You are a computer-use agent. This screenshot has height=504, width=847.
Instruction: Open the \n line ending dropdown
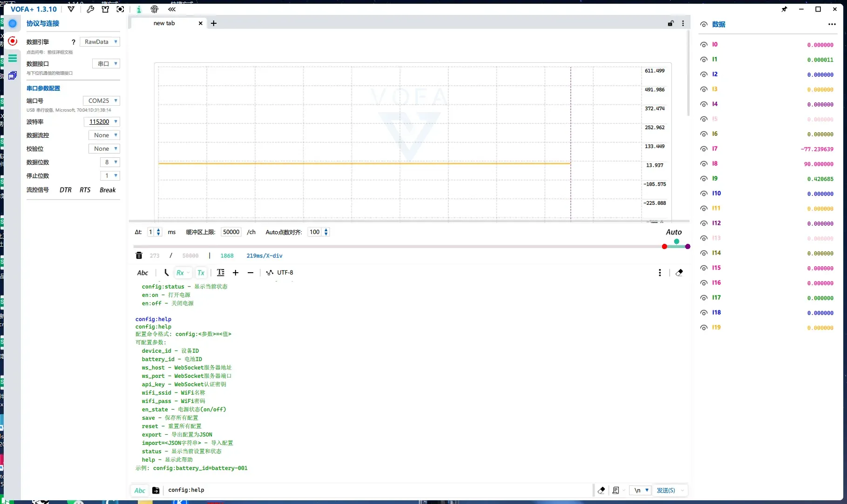(640, 490)
